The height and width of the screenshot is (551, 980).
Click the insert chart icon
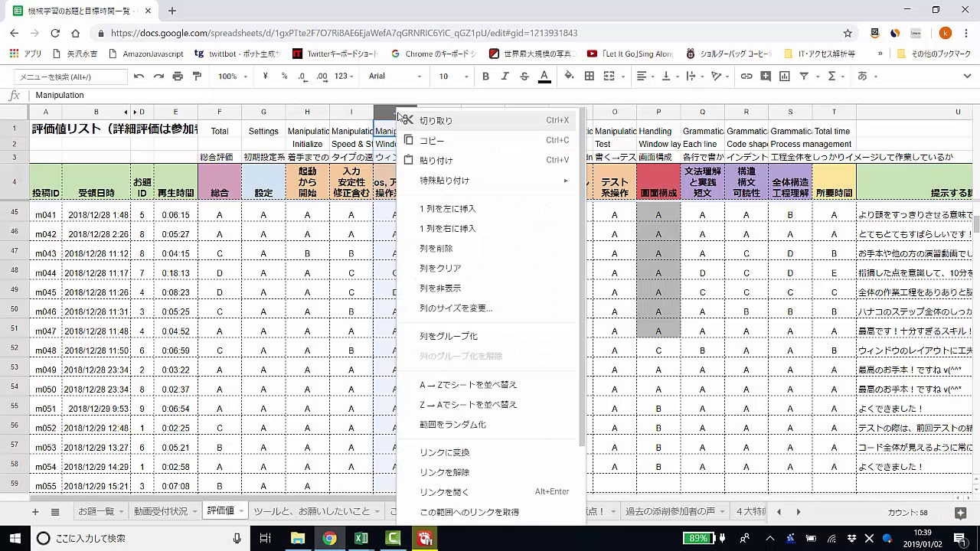(x=784, y=77)
